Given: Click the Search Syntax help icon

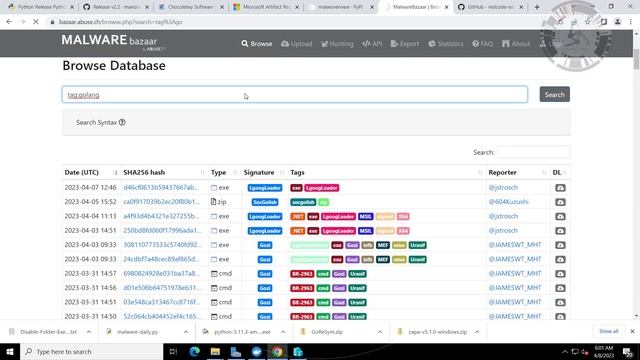Looking at the screenshot, I should pyautogui.click(x=122, y=122).
